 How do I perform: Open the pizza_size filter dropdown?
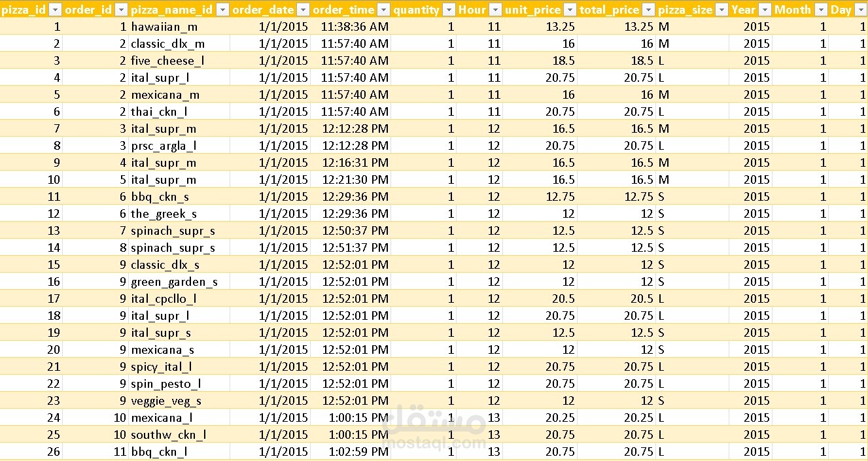[x=721, y=10]
